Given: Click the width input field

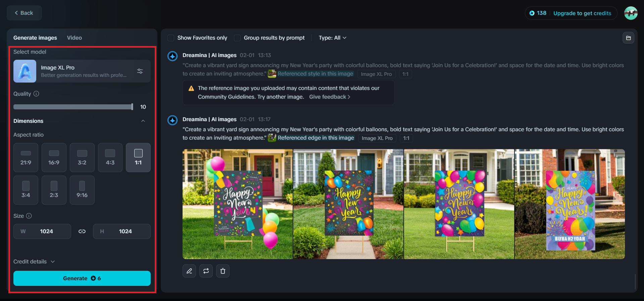Looking at the screenshot, I should coord(42,231).
